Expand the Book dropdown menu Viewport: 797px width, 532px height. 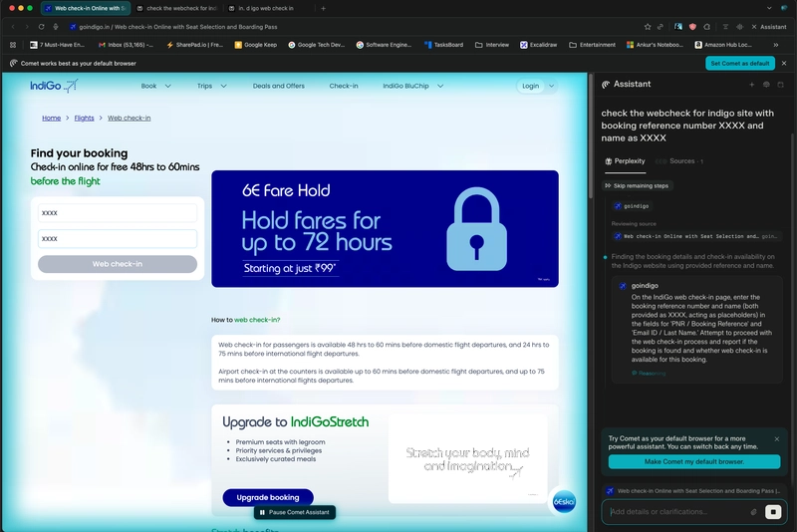(155, 86)
